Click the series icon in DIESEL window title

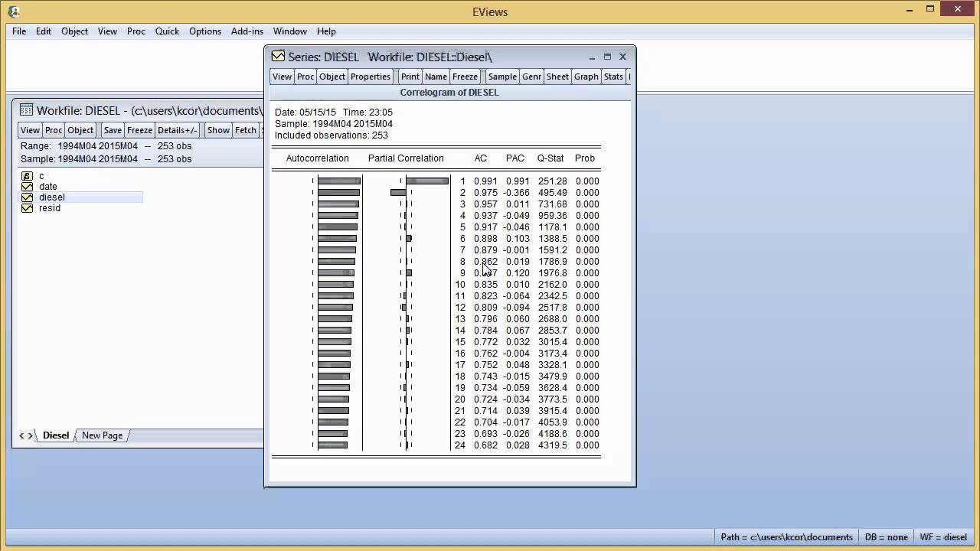click(278, 57)
